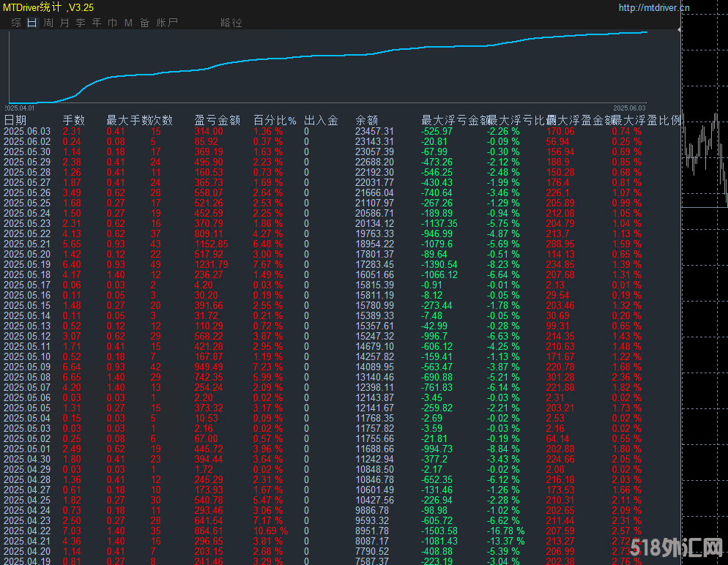Click balance value 23457.31
This screenshot has width=728, height=565.
tap(374, 131)
